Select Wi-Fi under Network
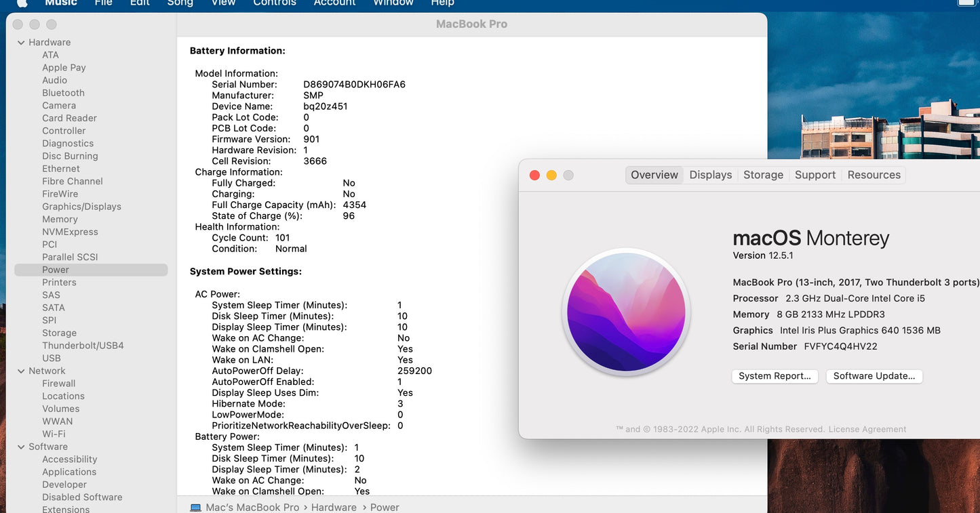This screenshot has width=980, height=513. (54, 434)
